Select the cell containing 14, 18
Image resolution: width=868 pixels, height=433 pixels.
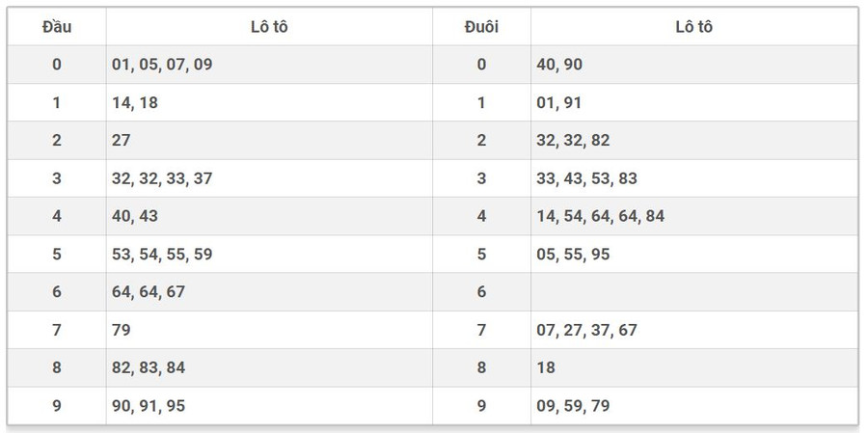(x=135, y=103)
